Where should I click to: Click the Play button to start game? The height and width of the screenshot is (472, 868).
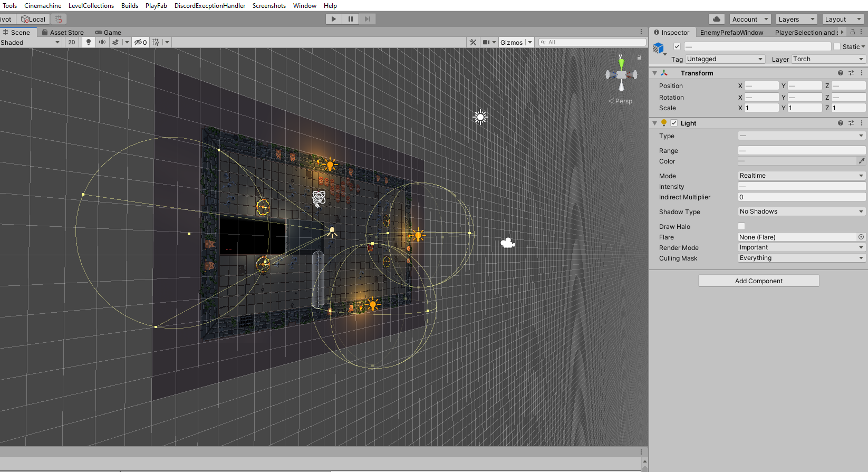pos(333,19)
